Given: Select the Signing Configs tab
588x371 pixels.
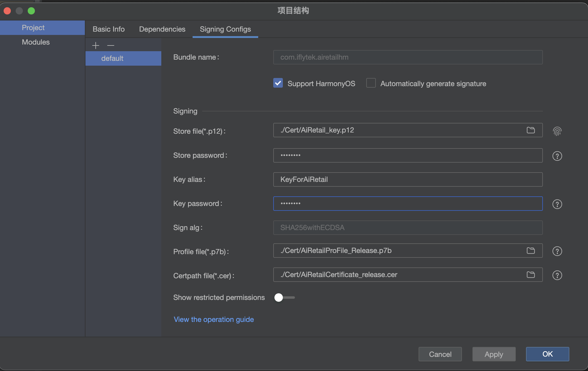Looking at the screenshot, I should (225, 29).
